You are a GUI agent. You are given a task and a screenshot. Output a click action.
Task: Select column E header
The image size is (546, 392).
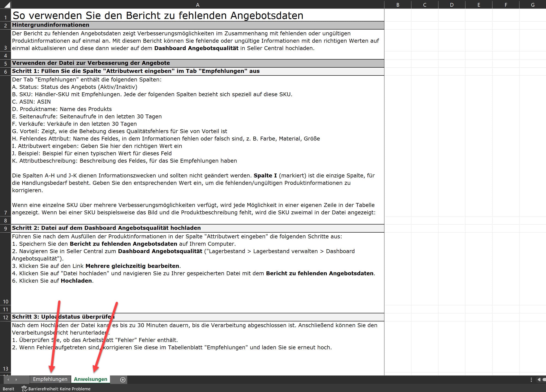(x=479, y=5)
